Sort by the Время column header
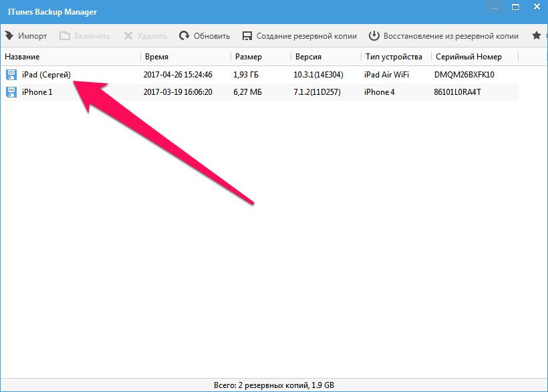The width and height of the screenshot is (548, 392). (x=156, y=57)
